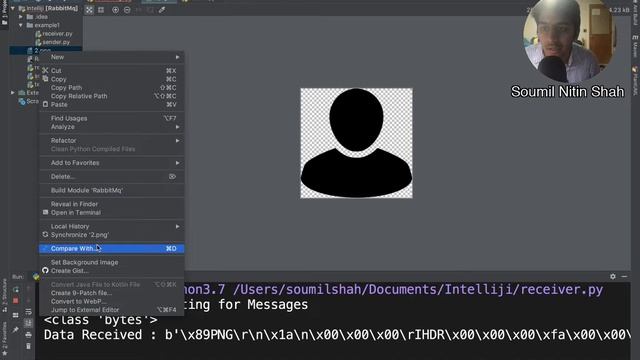Image resolution: width=640 pixels, height=360 pixels.
Task: Click Build Module 'RabbitMq'
Action: 111,190
